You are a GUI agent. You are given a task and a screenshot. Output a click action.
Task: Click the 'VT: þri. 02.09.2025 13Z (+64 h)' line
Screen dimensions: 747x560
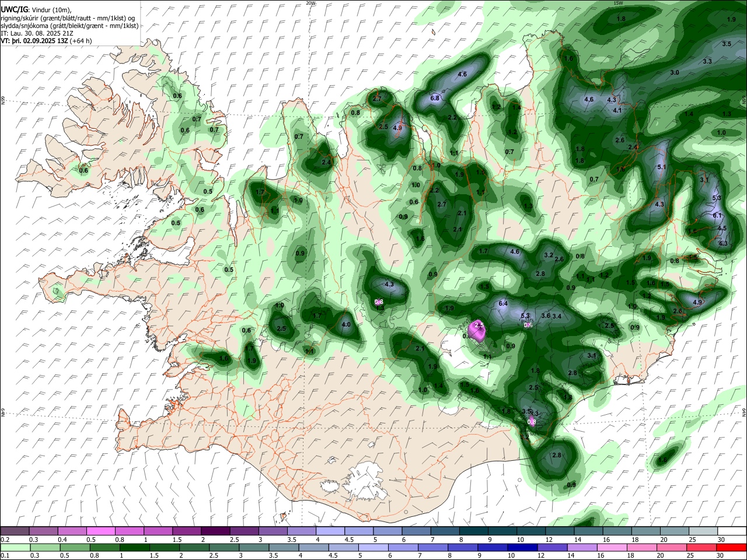click(x=47, y=41)
